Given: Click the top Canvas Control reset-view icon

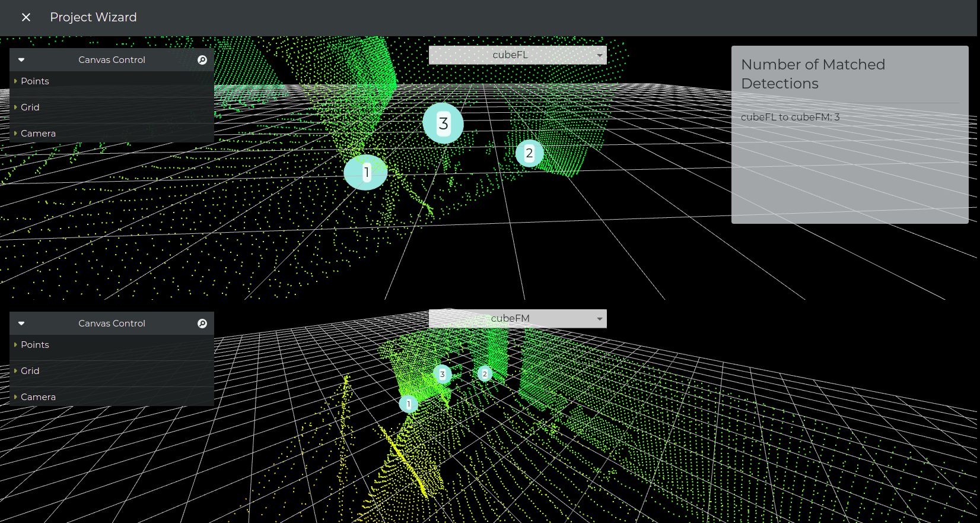Looking at the screenshot, I should tap(202, 60).
